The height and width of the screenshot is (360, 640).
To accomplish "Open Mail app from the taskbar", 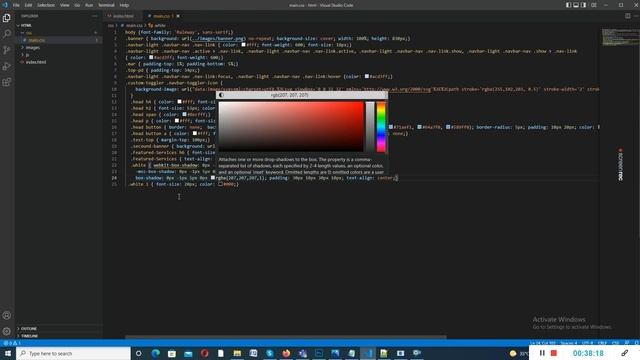I will pyautogui.click(x=188, y=353).
